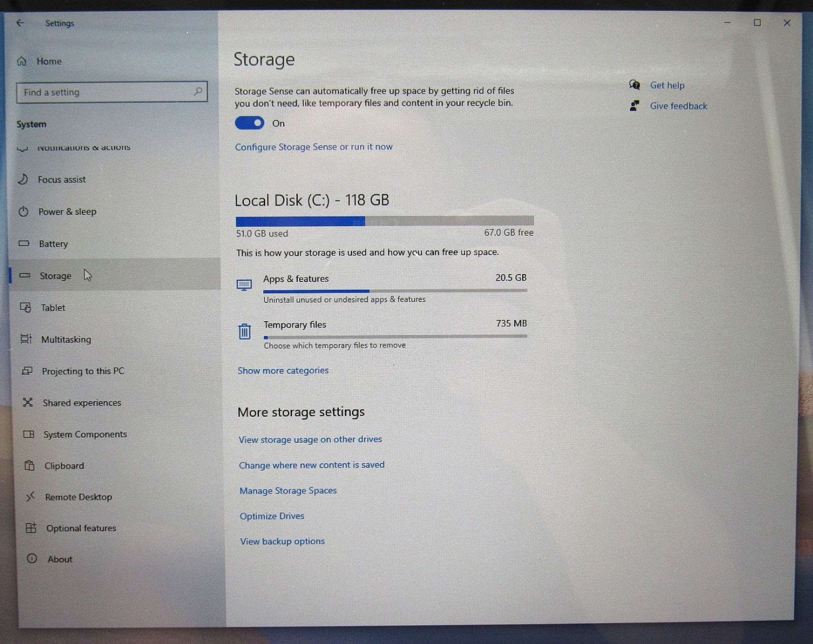Click the Remote Desktop icon
813x644 pixels.
coord(30,496)
